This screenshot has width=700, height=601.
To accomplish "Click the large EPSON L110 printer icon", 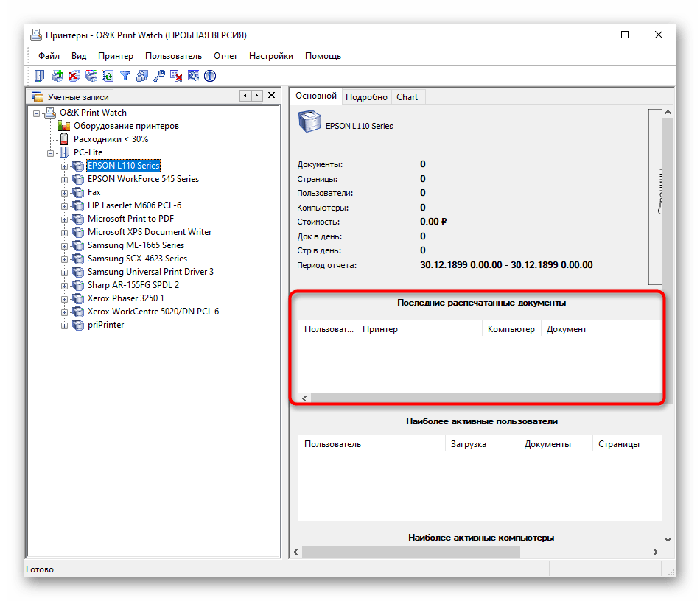I will [309, 122].
